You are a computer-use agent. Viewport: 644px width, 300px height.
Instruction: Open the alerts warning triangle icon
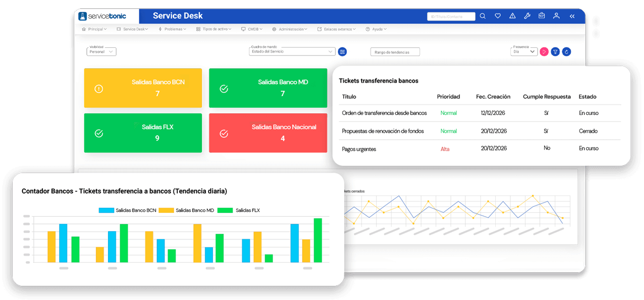click(512, 16)
